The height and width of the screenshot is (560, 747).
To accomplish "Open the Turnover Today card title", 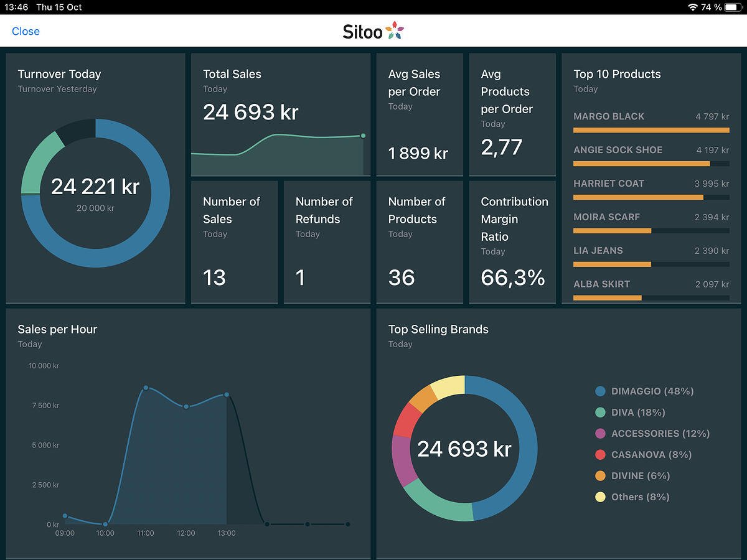I will [59, 74].
